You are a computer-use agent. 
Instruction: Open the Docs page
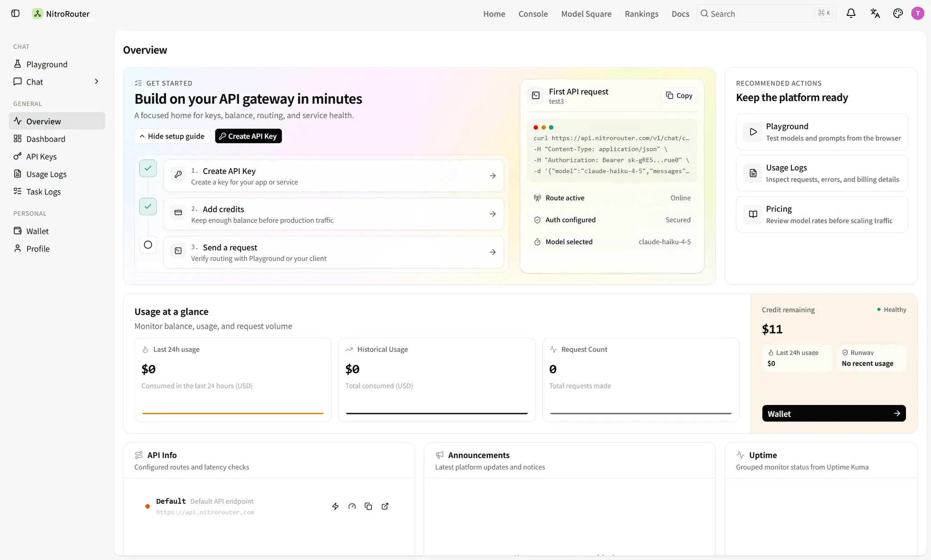point(680,14)
